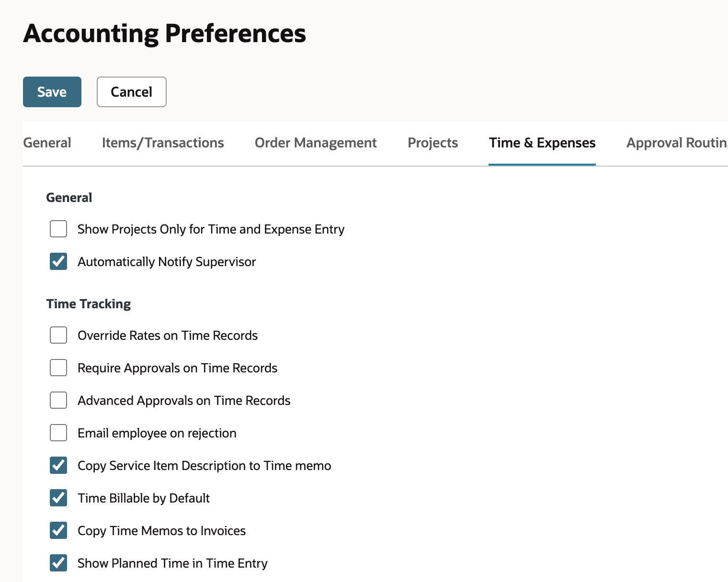
Task: Disable Time Billable by Default
Action: [58, 498]
